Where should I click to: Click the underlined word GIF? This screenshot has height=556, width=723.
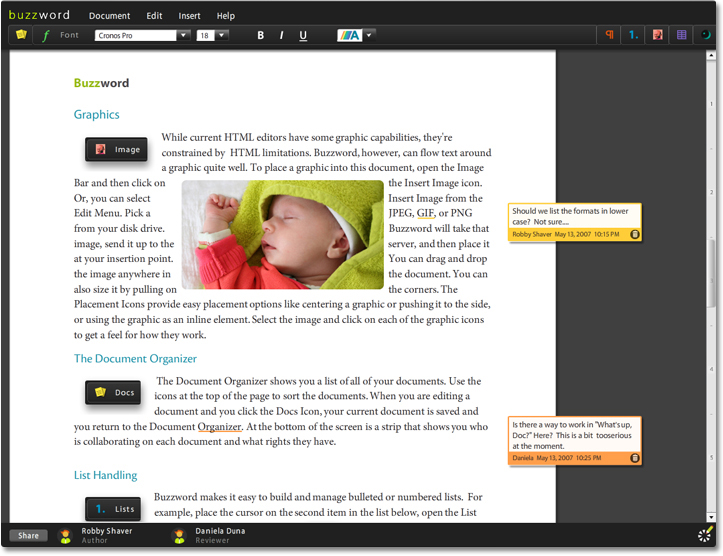pyautogui.click(x=425, y=213)
